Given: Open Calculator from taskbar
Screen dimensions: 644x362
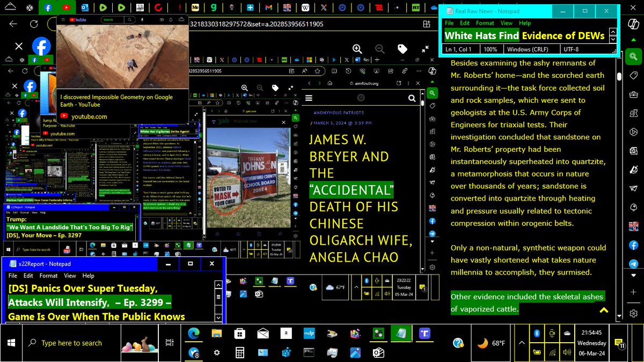Looking at the screenshot, I should point(239,352).
